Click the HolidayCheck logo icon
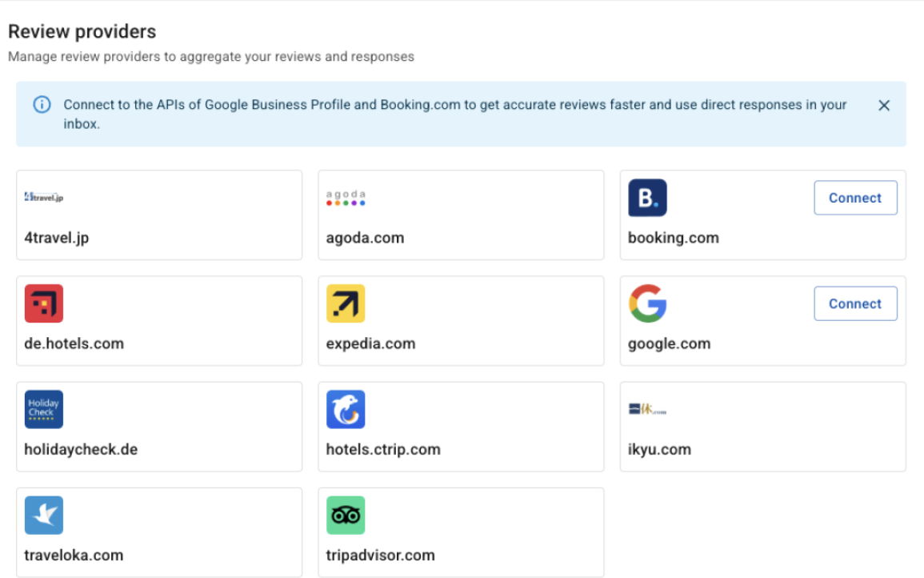This screenshot has height=578, width=924. click(x=44, y=409)
